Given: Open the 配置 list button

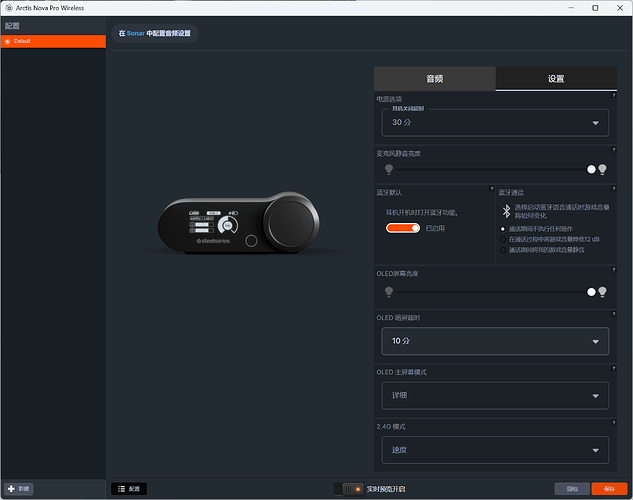Looking at the screenshot, I should [x=129, y=489].
